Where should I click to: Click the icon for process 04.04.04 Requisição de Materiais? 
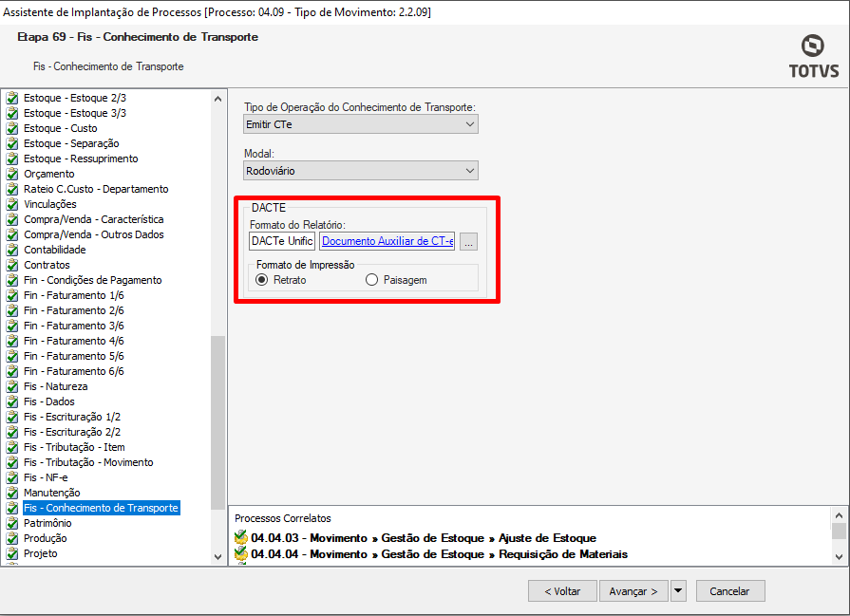(x=240, y=553)
